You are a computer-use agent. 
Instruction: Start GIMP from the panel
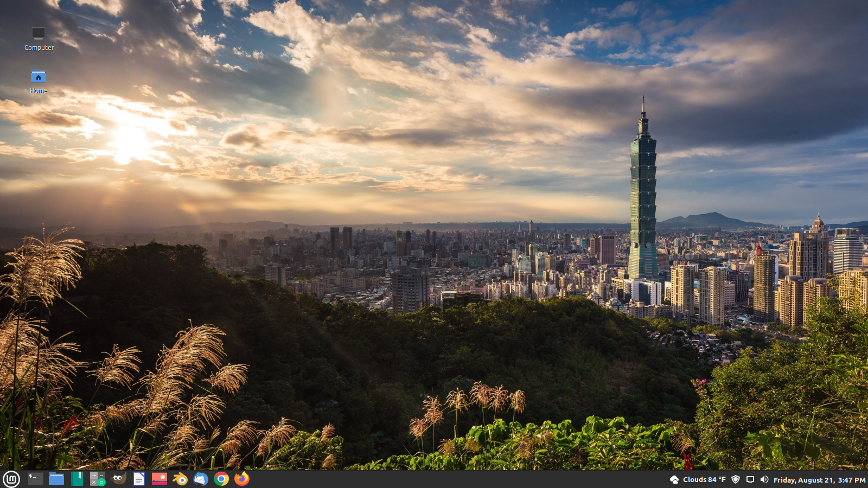118,479
